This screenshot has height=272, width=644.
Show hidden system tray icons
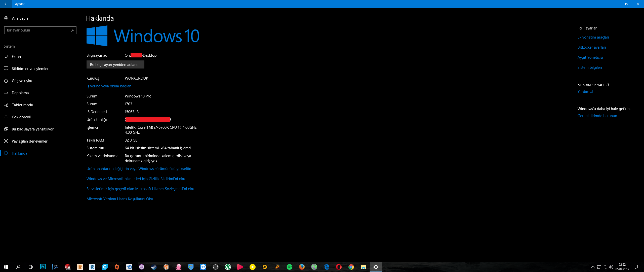pyautogui.click(x=593, y=267)
